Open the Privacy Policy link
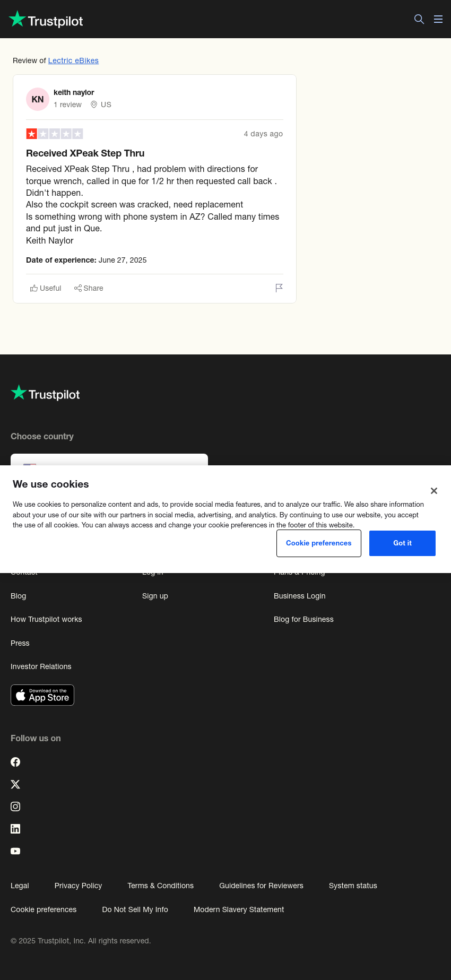Screen dimensions: 451x980 (x=78, y=886)
